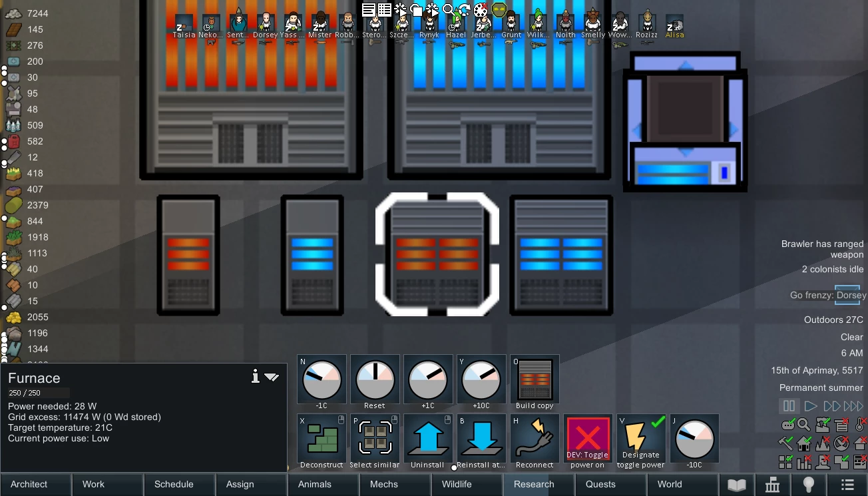Click the Permanent summer season label
This screenshot has width=868, height=496.
821,387
